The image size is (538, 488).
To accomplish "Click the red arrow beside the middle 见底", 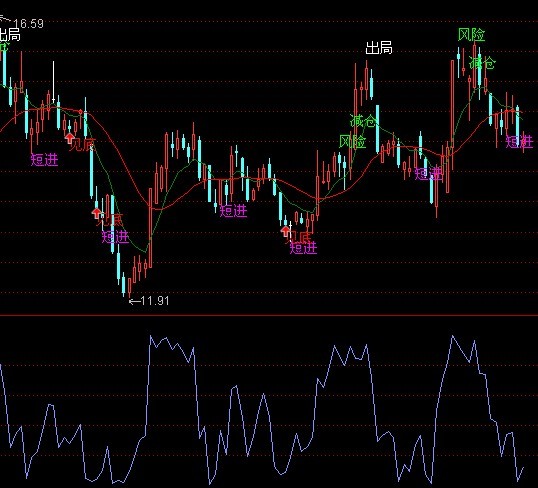I will (x=96, y=213).
